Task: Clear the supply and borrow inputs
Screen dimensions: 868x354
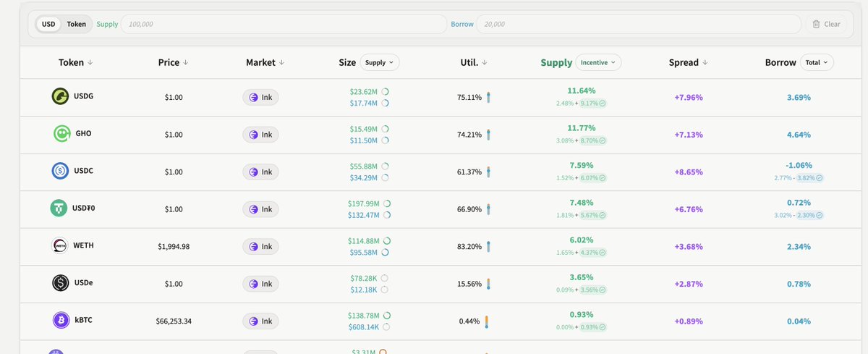Action: tap(826, 24)
